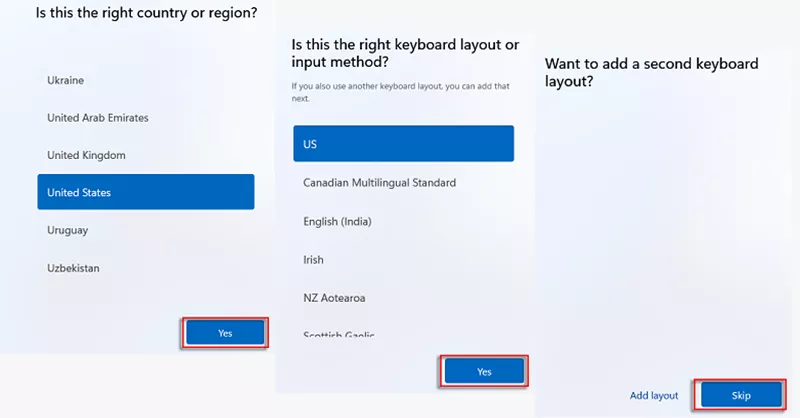Select the Irish keyboard layout

(314, 260)
